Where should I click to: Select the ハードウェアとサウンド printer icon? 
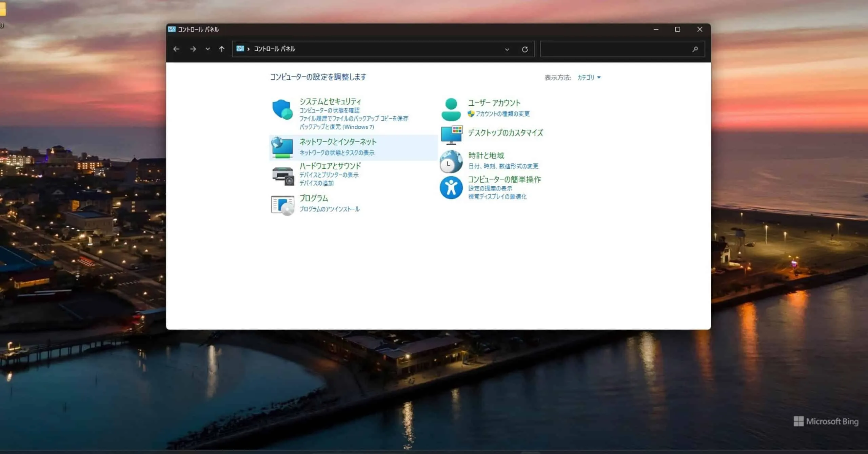pos(282,174)
